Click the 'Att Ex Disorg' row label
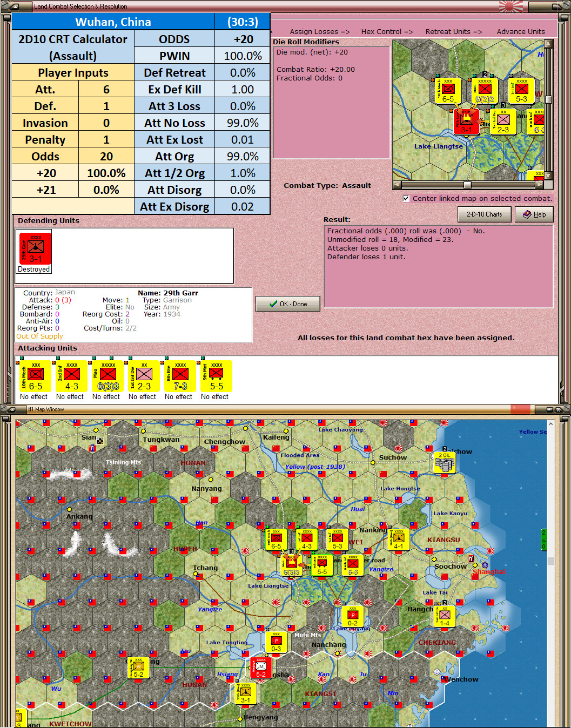 [174, 206]
